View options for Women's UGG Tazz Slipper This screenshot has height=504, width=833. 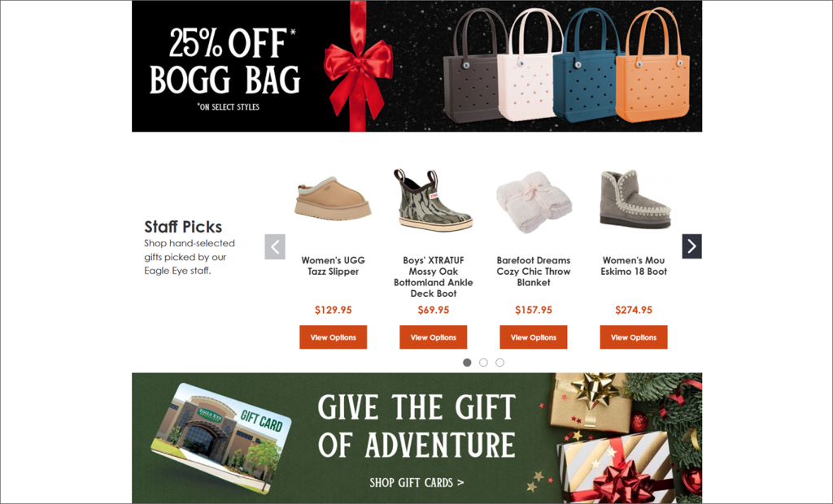pos(333,337)
